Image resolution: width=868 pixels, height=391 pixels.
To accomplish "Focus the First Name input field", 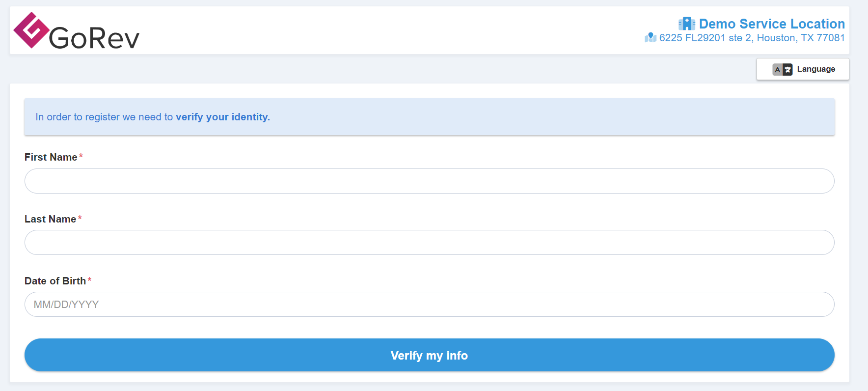I will [x=429, y=181].
